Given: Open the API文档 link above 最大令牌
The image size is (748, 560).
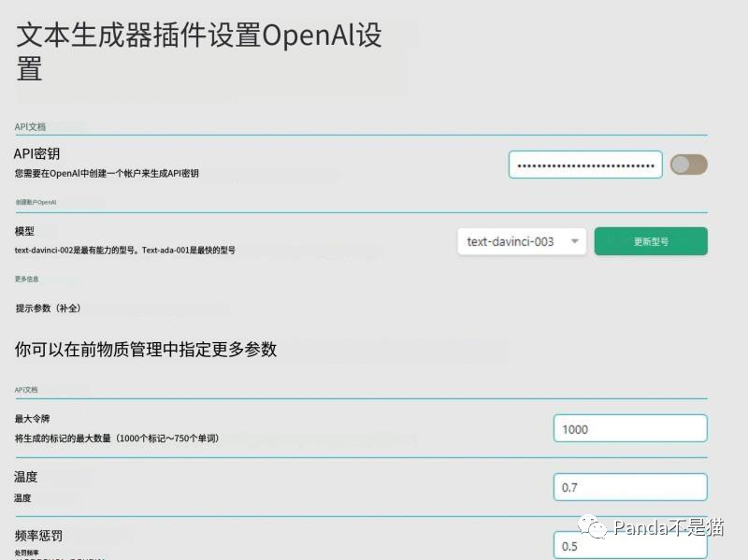Looking at the screenshot, I should (26, 390).
